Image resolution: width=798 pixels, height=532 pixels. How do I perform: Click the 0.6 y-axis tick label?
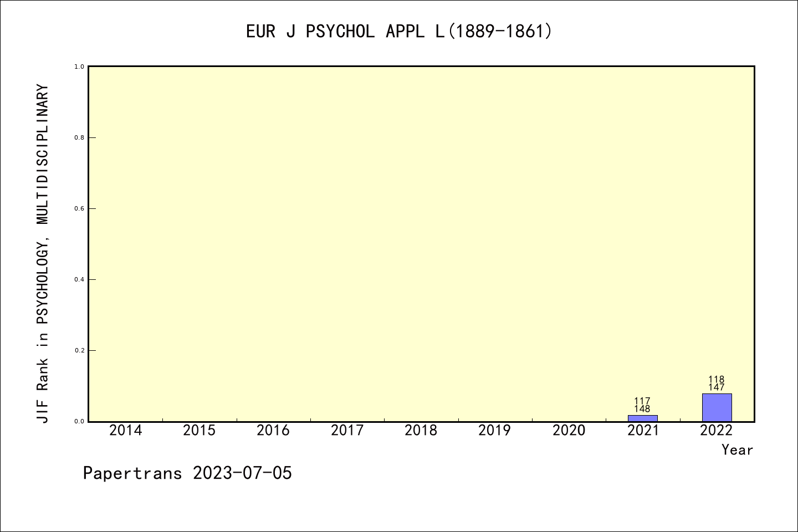pos(79,208)
